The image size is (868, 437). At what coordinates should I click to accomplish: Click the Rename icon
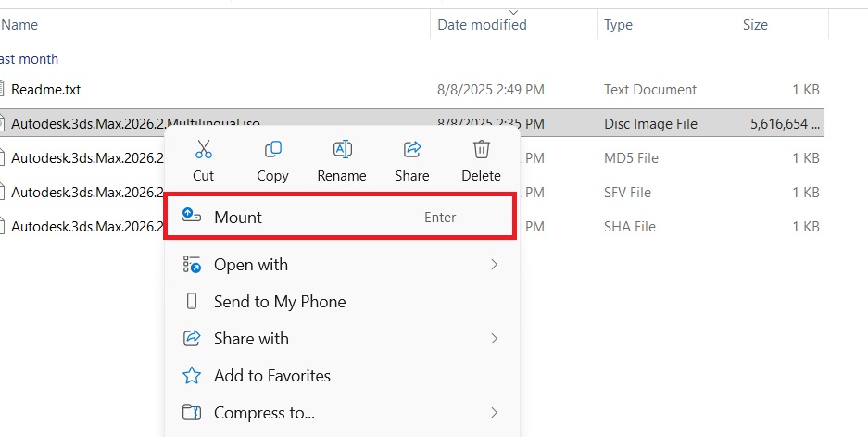(342, 149)
